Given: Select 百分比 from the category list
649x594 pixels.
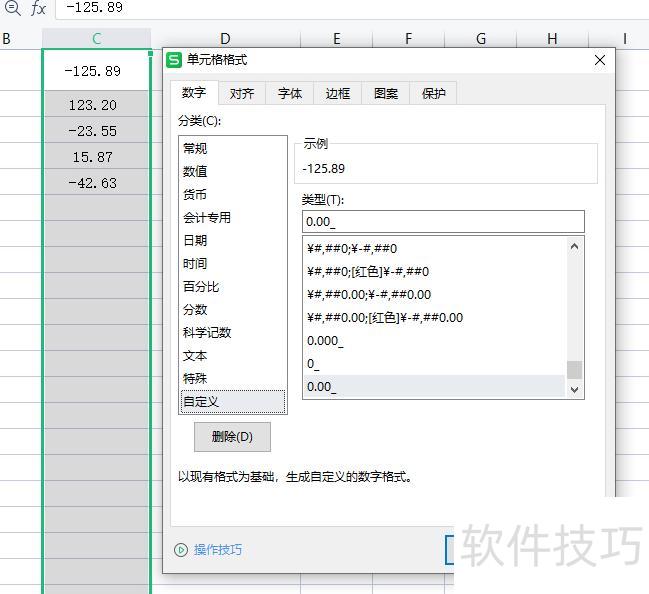Looking at the screenshot, I should point(201,286).
